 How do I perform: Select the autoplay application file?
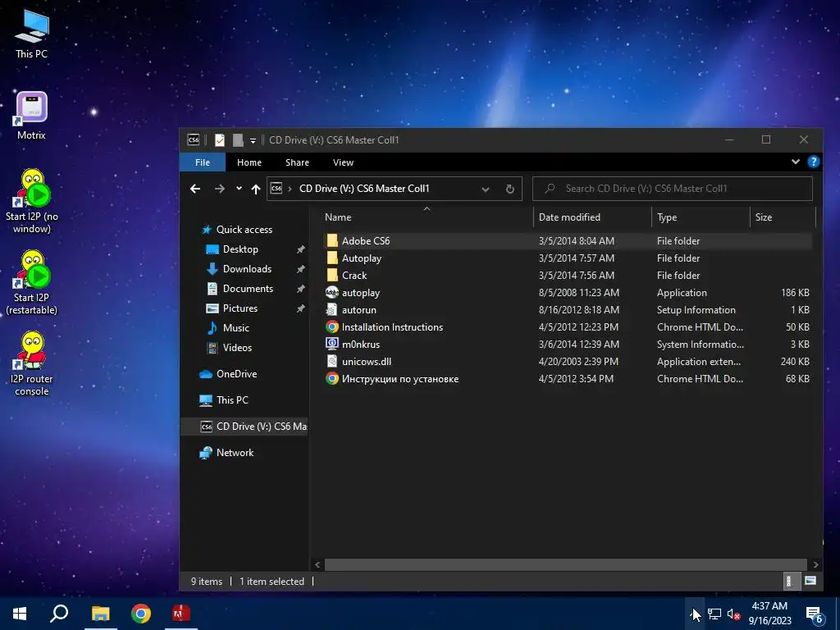361,293
